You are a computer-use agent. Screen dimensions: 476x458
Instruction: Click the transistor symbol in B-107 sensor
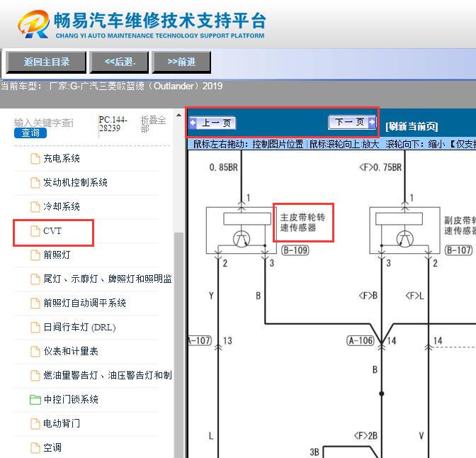tap(405, 239)
